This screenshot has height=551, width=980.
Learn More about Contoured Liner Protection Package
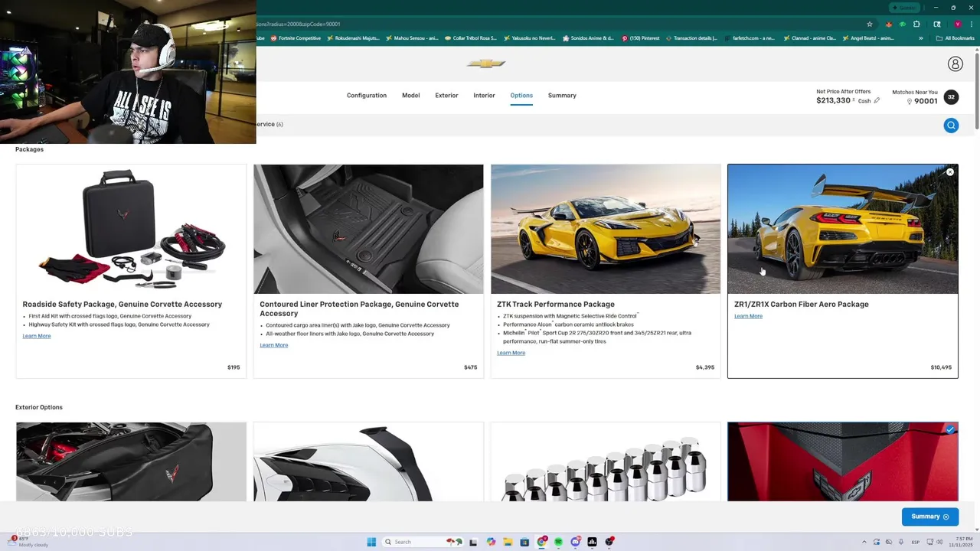tap(274, 345)
